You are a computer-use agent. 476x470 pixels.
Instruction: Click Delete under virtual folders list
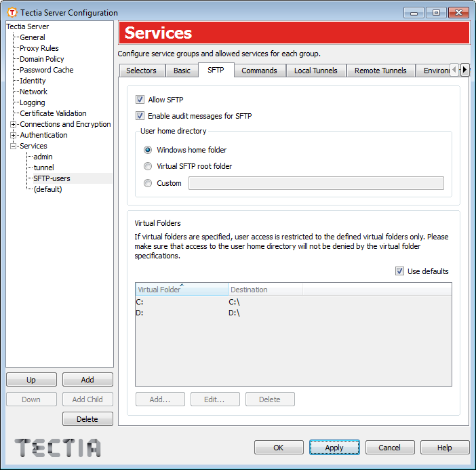pos(270,399)
